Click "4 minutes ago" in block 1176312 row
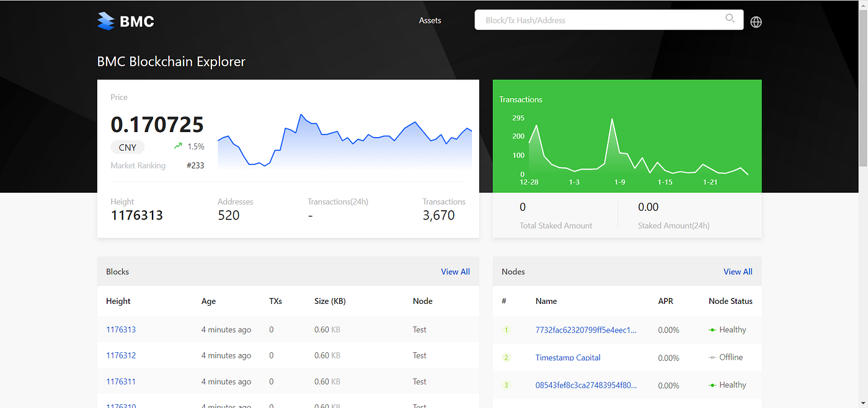The image size is (868, 408). (x=226, y=355)
